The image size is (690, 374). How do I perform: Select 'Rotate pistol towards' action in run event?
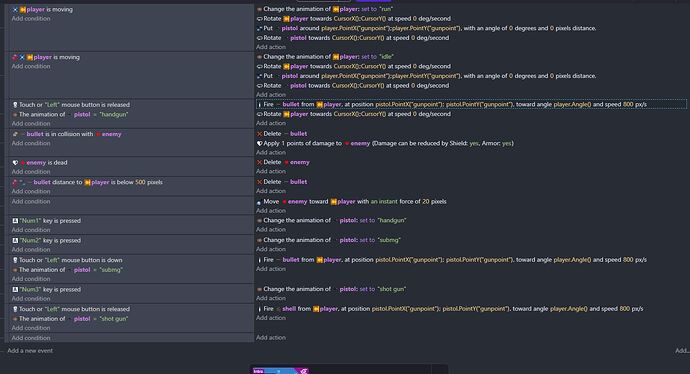tap(353, 38)
